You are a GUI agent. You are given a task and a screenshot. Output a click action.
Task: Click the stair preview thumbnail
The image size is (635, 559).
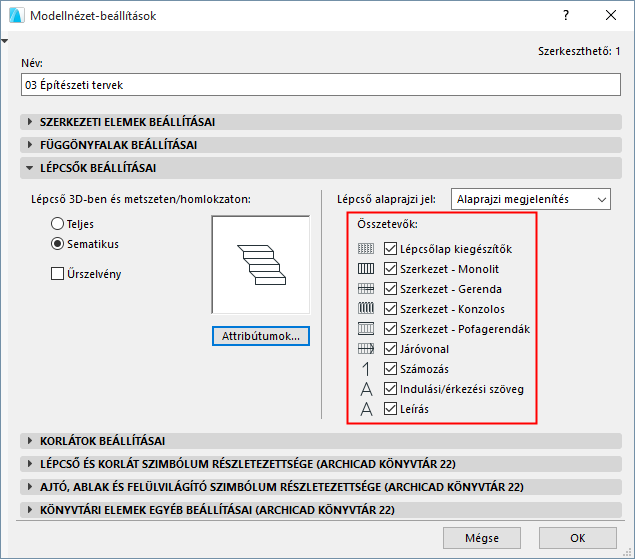coord(261,265)
